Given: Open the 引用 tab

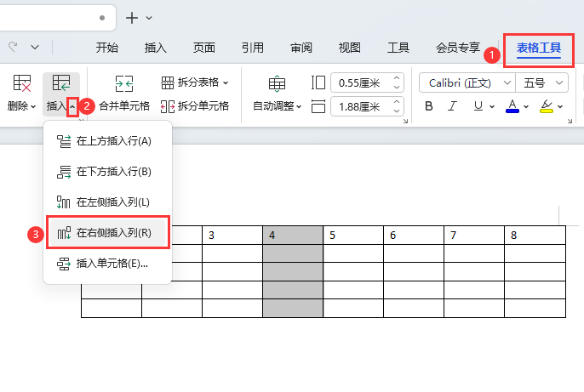Looking at the screenshot, I should point(253,48).
